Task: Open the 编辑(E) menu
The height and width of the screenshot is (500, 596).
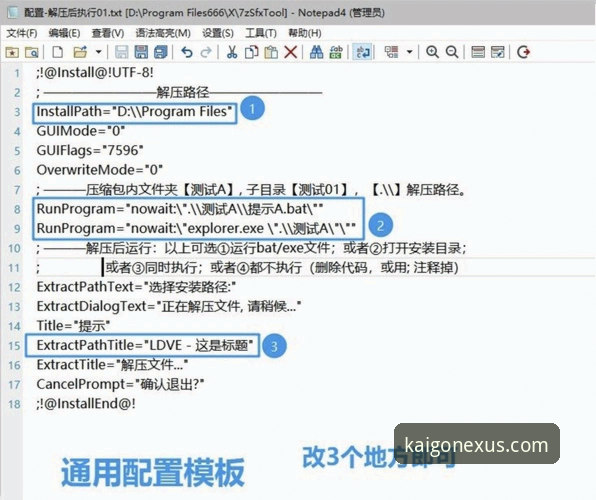Action: click(x=64, y=33)
